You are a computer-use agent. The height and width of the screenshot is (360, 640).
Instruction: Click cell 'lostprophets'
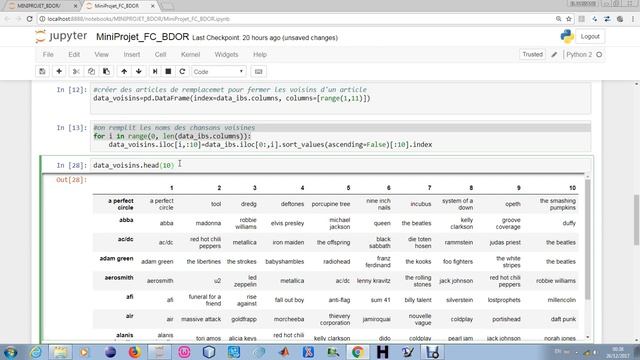(504, 300)
